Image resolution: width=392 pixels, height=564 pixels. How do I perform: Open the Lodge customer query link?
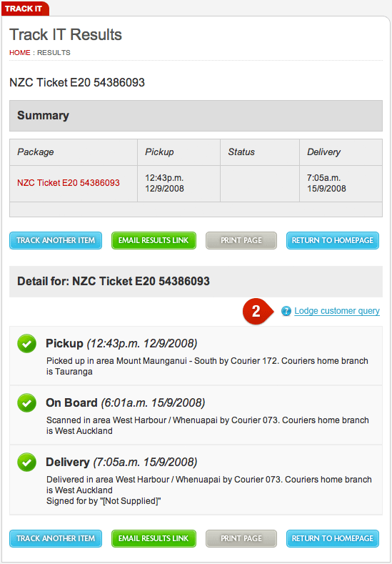[337, 311]
